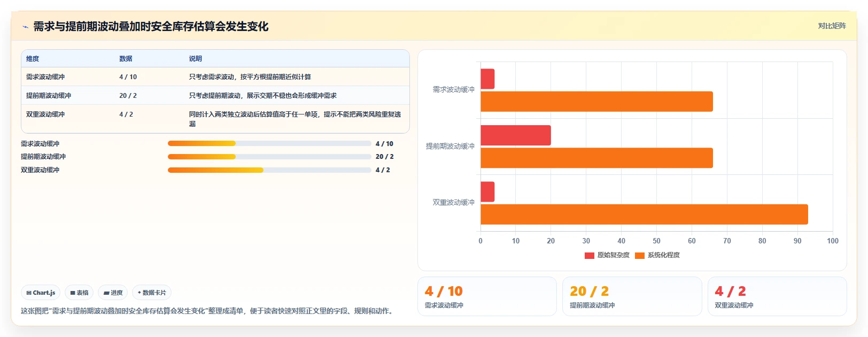Open the 20 / 2 data card

tap(632, 296)
